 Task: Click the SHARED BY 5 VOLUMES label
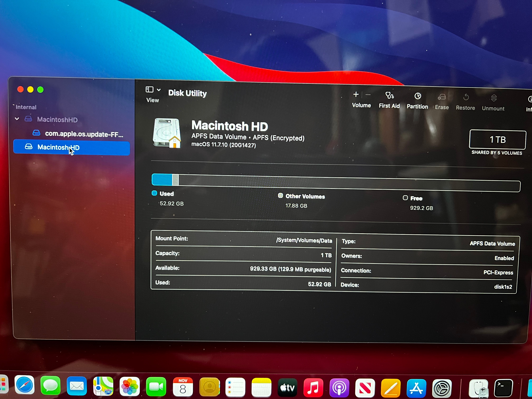click(497, 153)
